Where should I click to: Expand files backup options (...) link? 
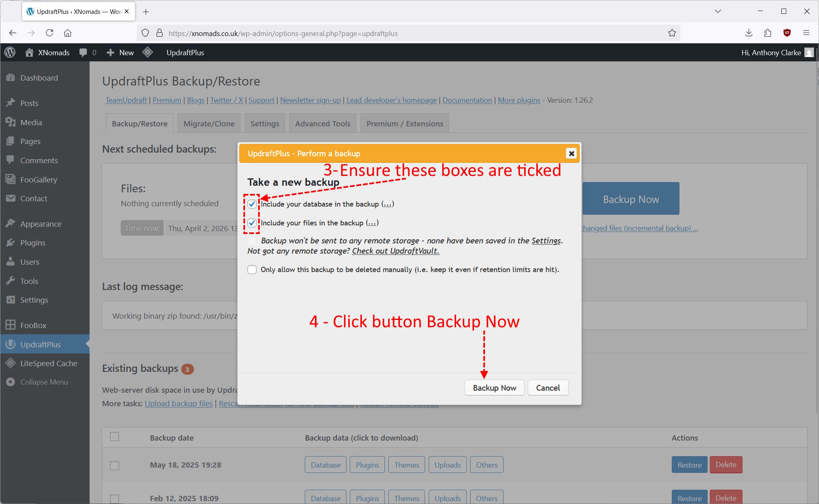372,223
